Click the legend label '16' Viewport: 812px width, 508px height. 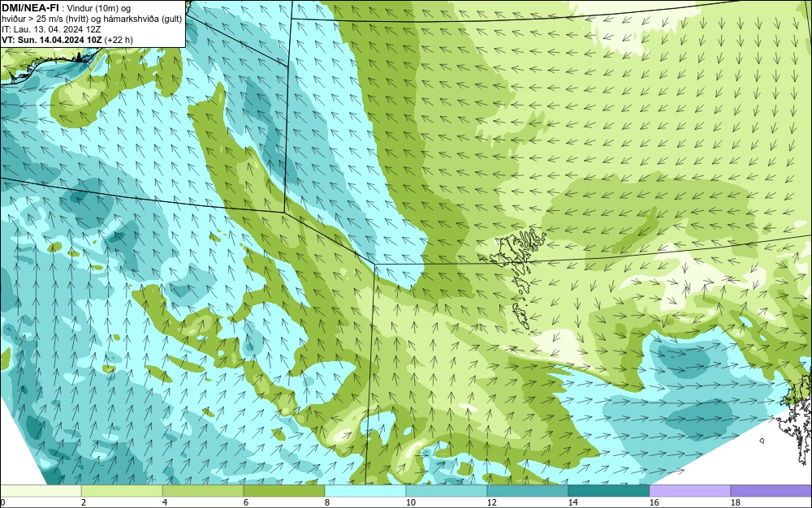654,502
